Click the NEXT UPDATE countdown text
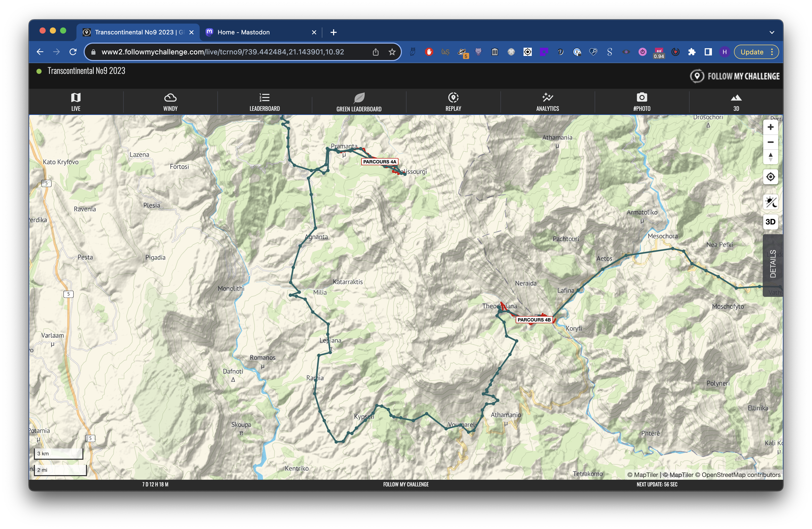Viewport: 812px width, 529px height. pyautogui.click(x=657, y=484)
